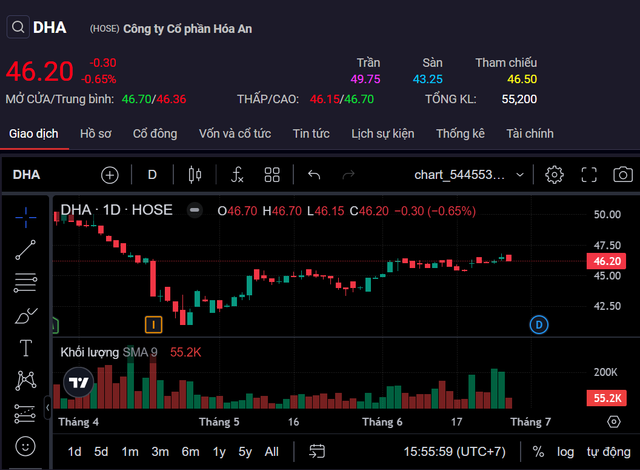Select the brush drawing tool

click(26, 316)
